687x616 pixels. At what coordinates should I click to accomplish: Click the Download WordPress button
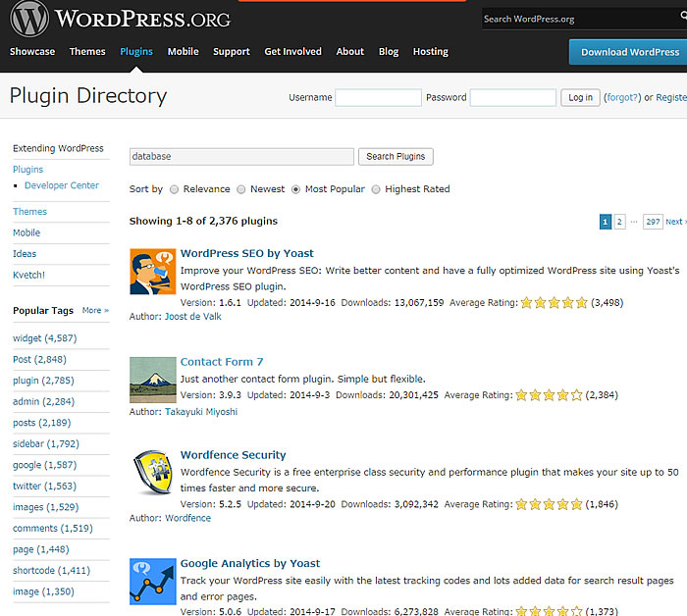[x=628, y=52]
